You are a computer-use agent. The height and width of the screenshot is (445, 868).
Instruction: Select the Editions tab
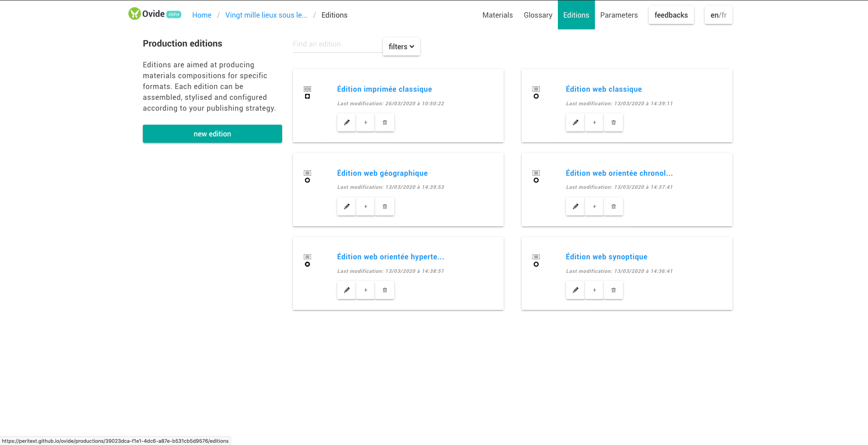click(576, 15)
